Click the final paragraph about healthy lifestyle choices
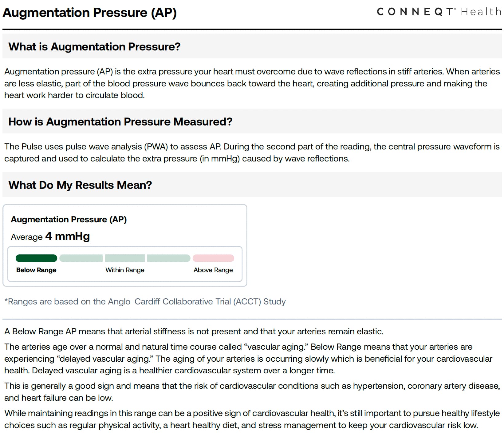This screenshot has width=504, height=433. [252, 419]
